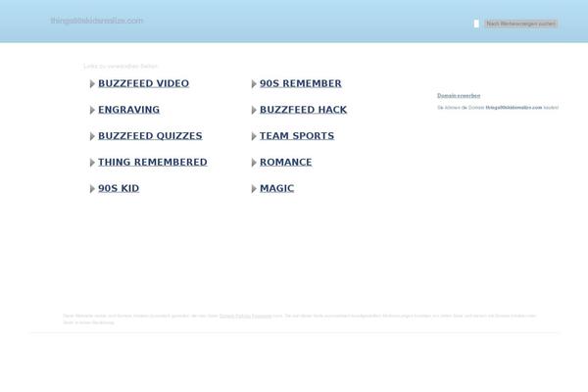Image resolution: width=588 pixels, height=392 pixels.
Task: Click arrow icon beside ENGRAVING
Action: pos(92,111)
